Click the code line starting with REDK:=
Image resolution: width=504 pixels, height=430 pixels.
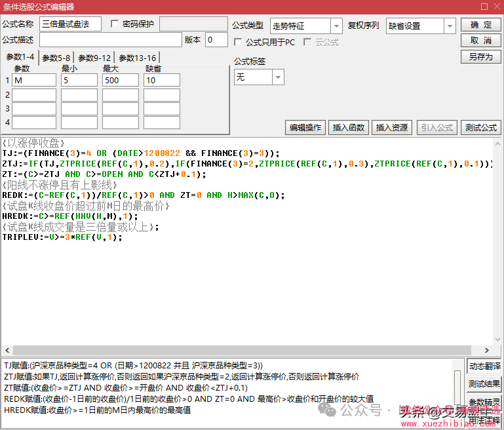click(144, 195)
